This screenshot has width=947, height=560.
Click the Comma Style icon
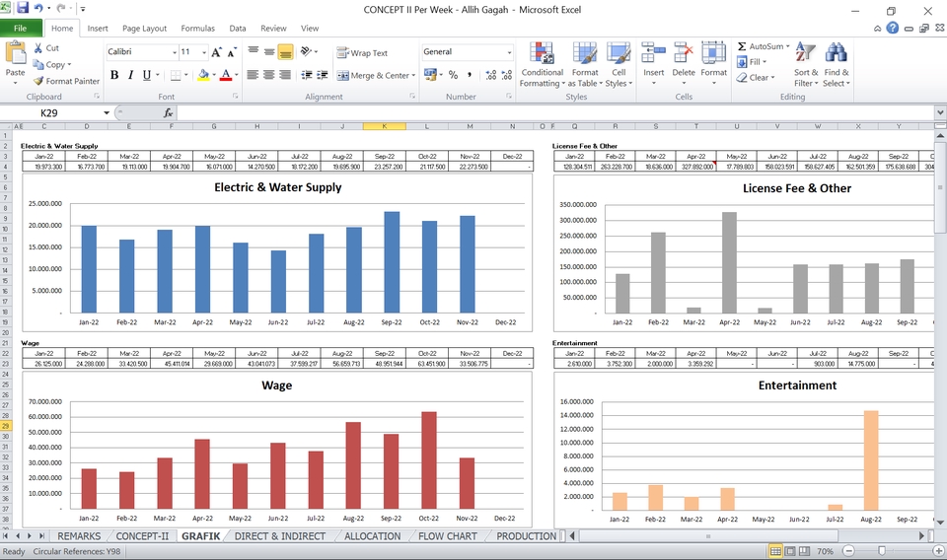470,75
